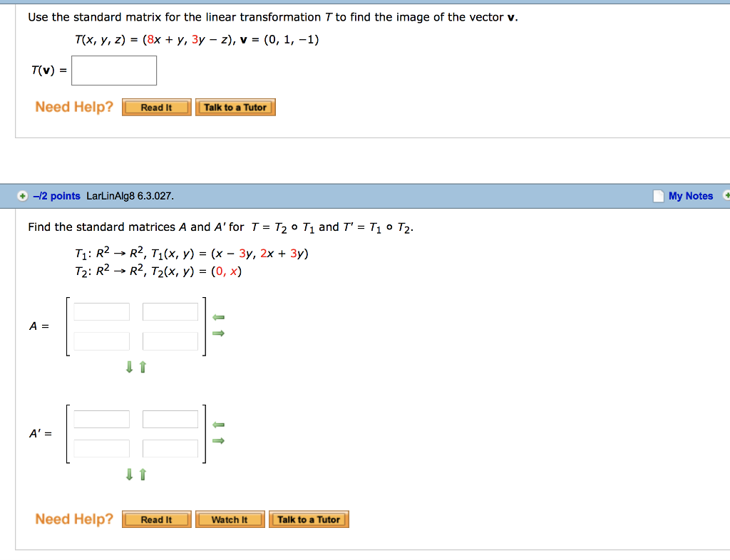Select the top-left cell of matrix A
Screen dimensions: 730x560
101,311
